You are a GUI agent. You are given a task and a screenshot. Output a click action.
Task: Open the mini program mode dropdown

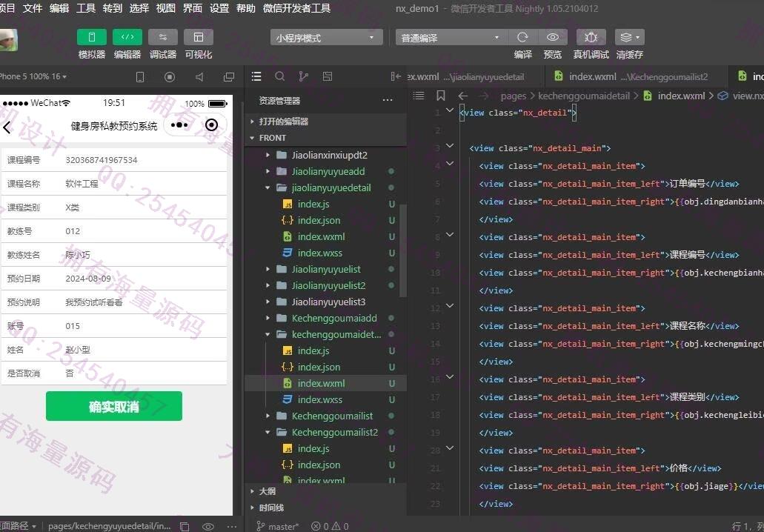coord(327,38)
